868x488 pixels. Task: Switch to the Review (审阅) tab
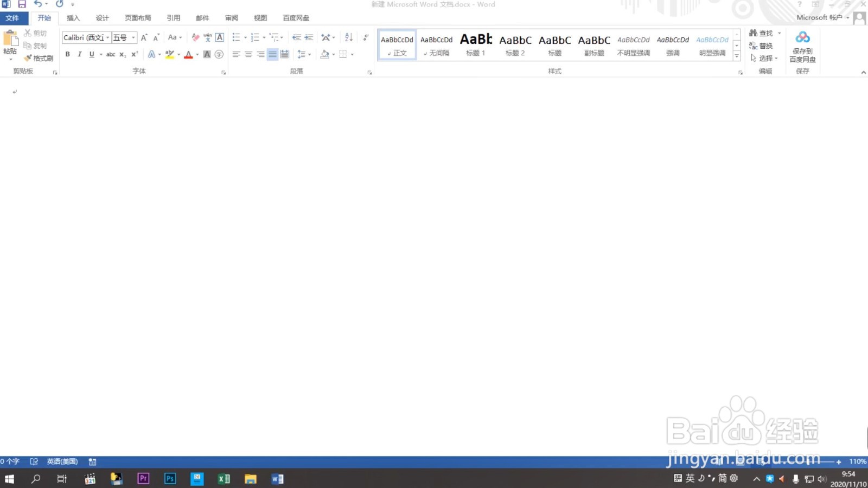point(232,18)
